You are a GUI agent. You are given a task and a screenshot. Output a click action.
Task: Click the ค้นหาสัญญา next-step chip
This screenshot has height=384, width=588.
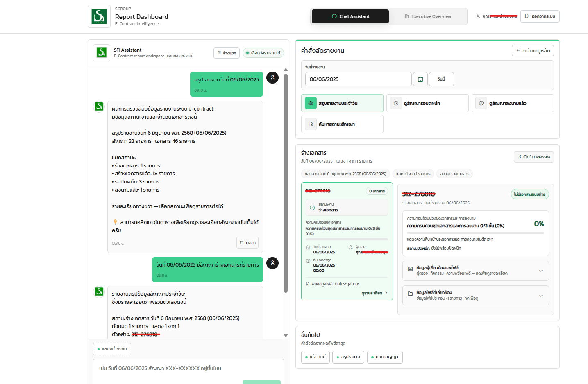(x=385, y=357)
